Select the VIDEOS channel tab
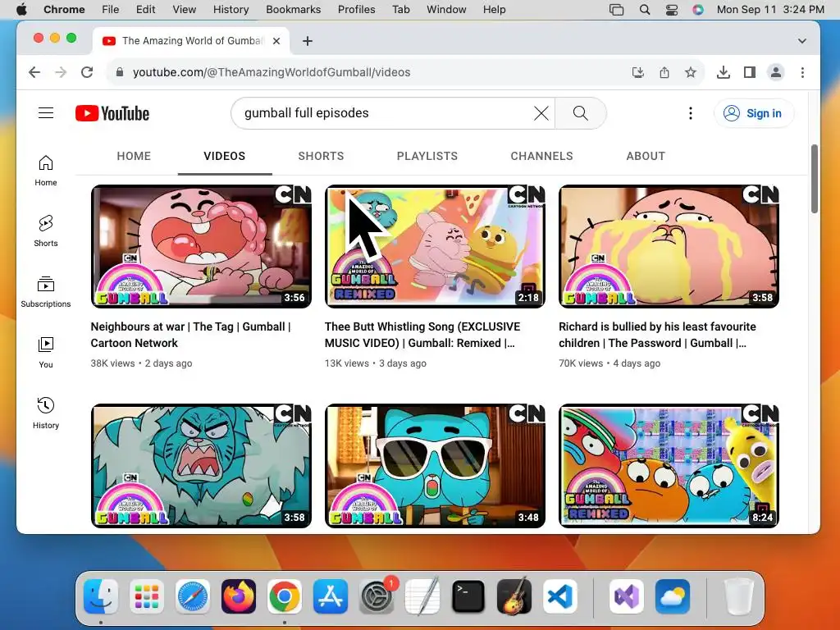 tap(225, 156)
